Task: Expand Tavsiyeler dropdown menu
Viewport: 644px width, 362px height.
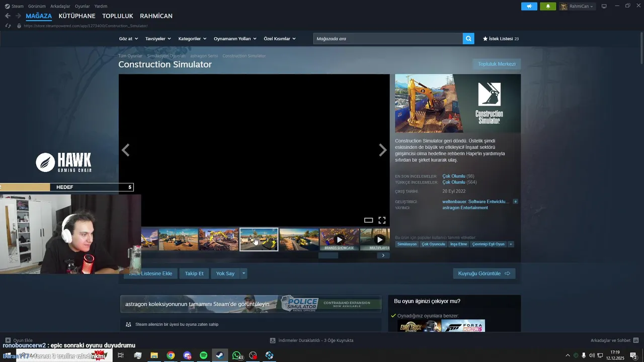Action: tap(158, 39)
